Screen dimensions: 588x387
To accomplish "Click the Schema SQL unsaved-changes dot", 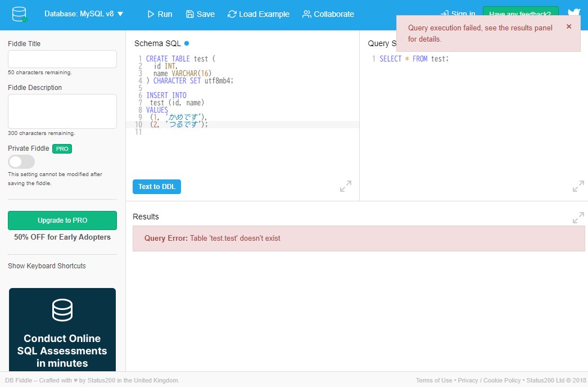I will [x=187, y=43].
